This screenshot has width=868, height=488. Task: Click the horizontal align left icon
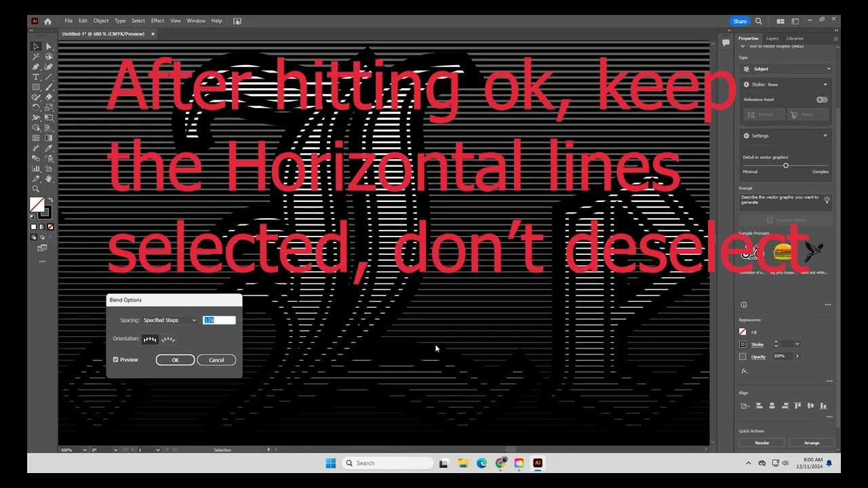(759, 406)
